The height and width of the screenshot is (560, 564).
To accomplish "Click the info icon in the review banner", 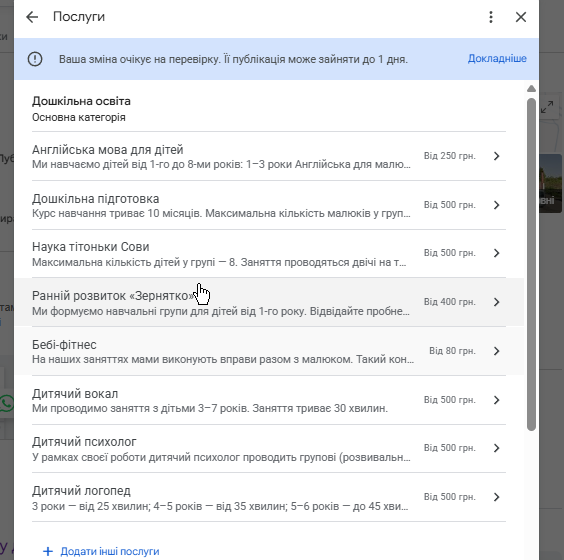I will 35,59.
